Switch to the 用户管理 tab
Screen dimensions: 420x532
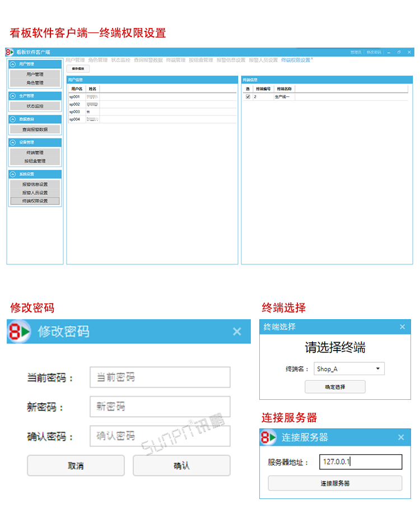point(75,60)
